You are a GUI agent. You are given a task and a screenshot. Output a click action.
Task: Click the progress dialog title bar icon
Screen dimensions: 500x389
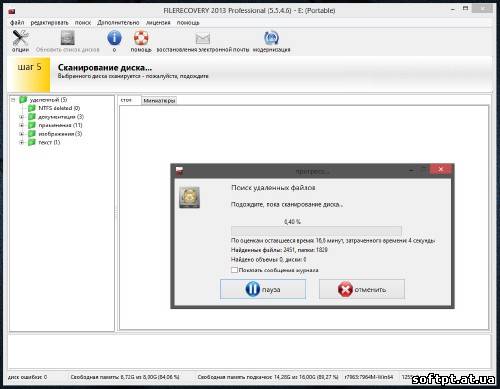pos(179,171)
